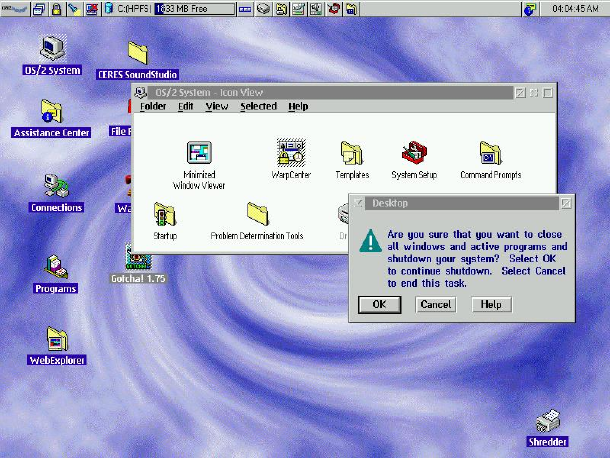The image size is (610, 458).
Task: Open the Command Prompts folder
Action: (491, 160)
